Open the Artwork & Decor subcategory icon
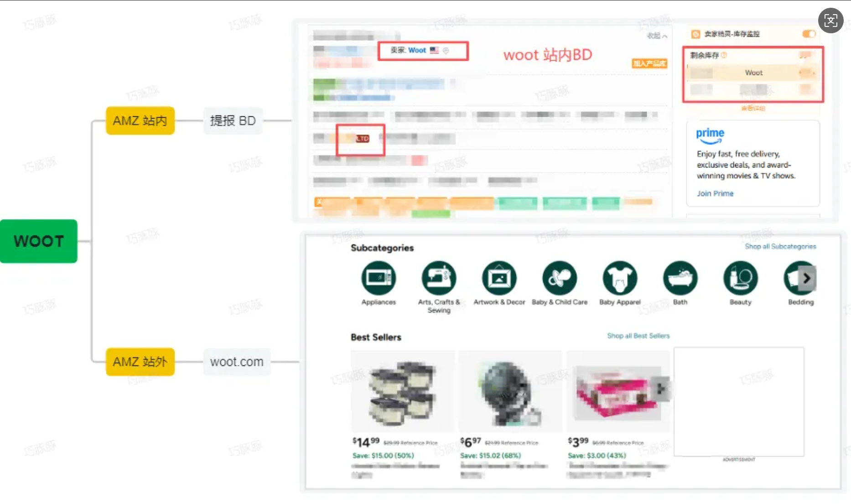 pyautogui.click(x=499, y=278)
